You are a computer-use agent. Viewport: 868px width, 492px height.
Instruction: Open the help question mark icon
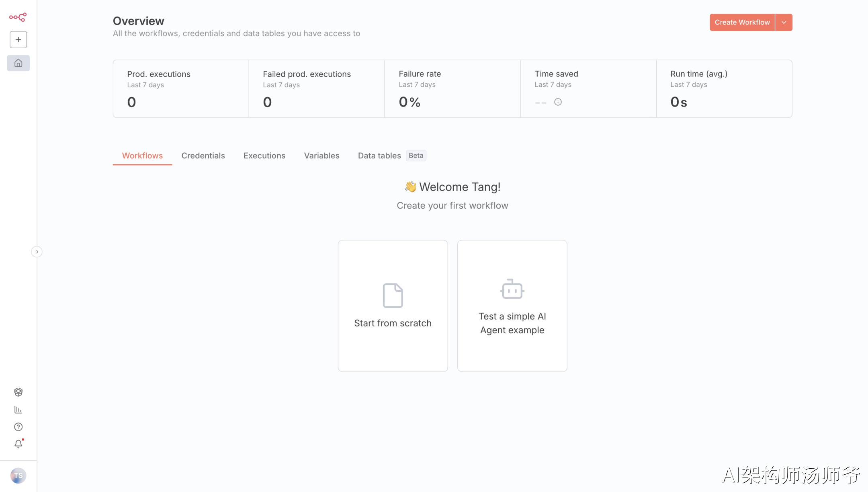click(18, 427)
